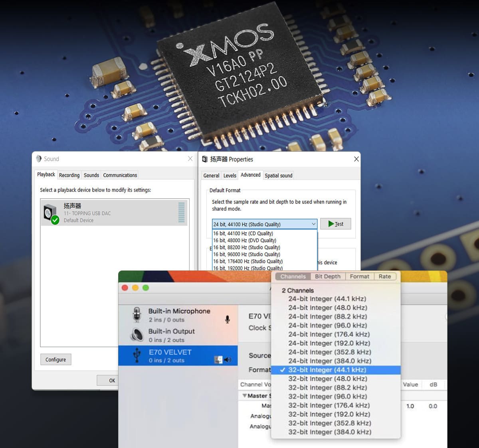This screenshot has height=448, width=479.
Task: Switch to the Sounds tab
Action: tap(91, 175)
